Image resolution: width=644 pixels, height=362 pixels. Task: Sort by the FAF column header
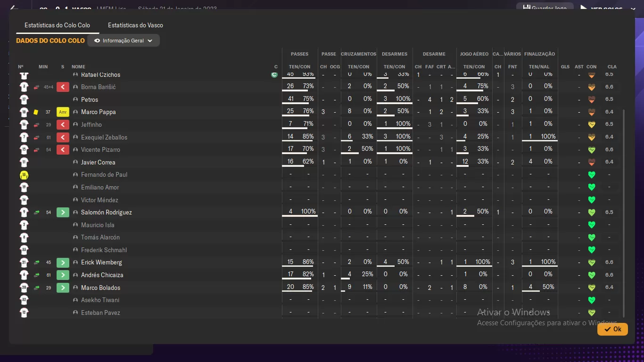pyautogui.click(x=429, y=67)
